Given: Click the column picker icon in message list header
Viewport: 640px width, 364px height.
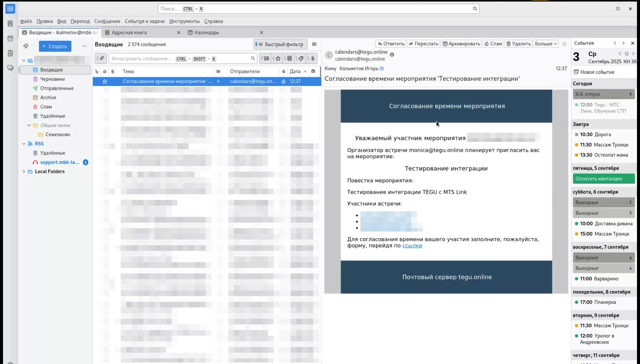Looking at the screenshot, I should [313, 71].
